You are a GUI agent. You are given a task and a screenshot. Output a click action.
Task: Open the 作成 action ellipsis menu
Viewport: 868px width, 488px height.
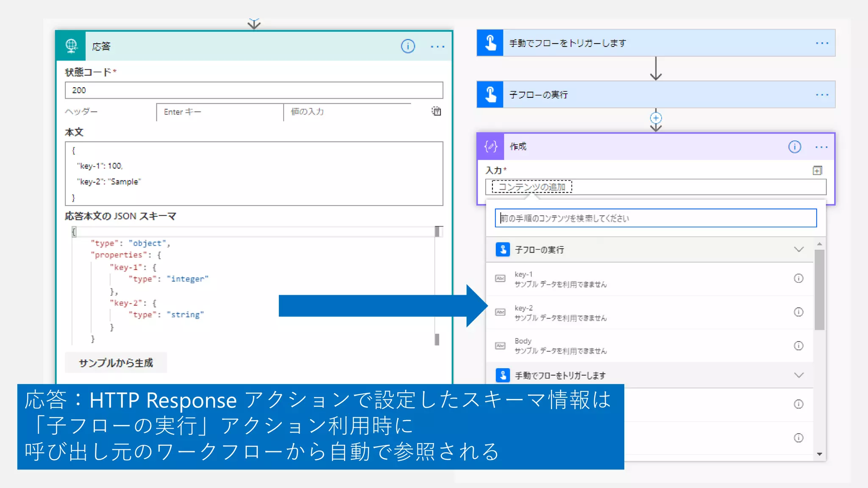(821, 147)
